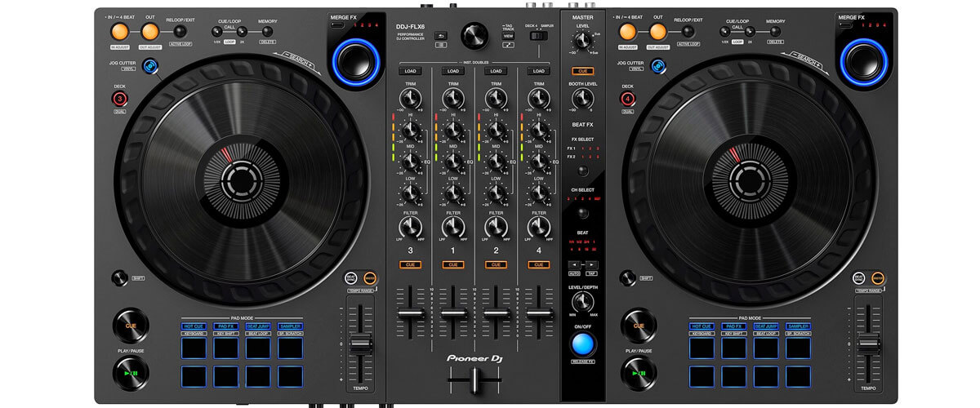Screen dimensions: 980x408
Task: Enable BEAT SYNC on right deck
Action: pos(859,278)
